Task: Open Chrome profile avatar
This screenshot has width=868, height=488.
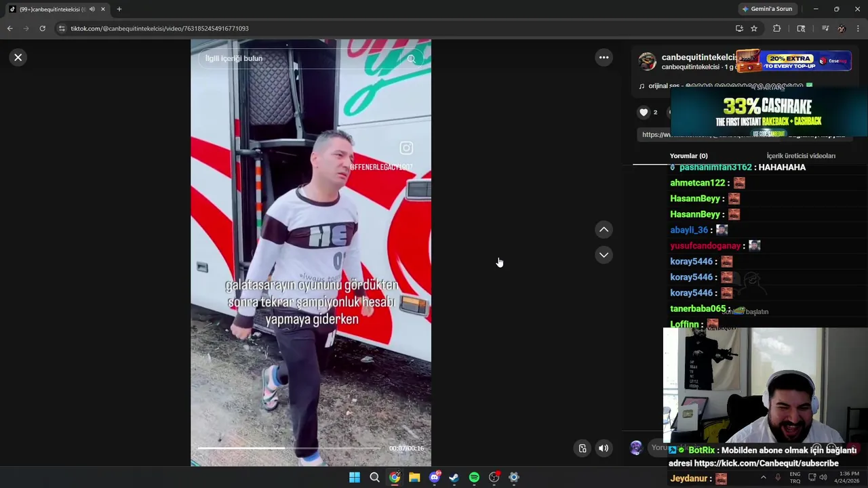Action: tap(842, 28)
